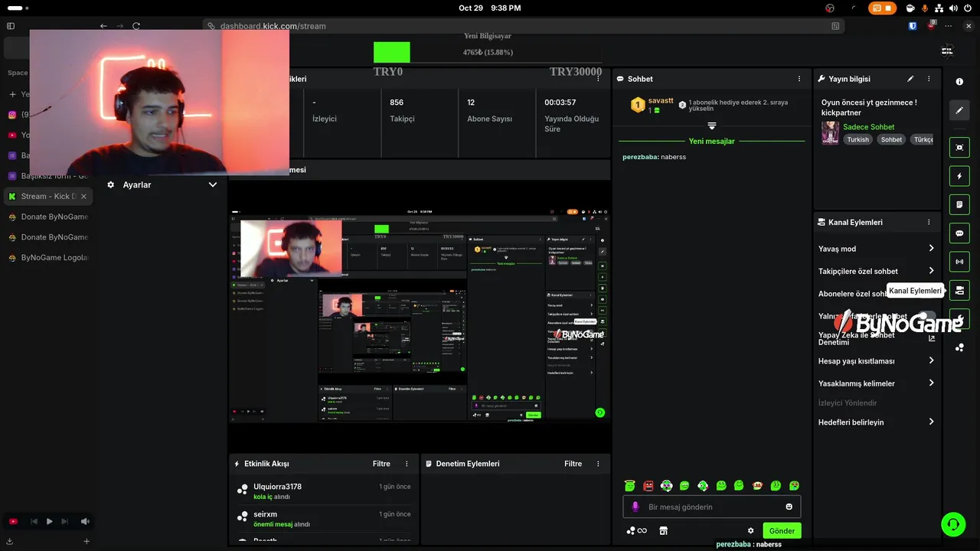Edit Yayın bilgisi with pencil icon
The width and height of the screenshot is (980, 551).
(910, 79)
